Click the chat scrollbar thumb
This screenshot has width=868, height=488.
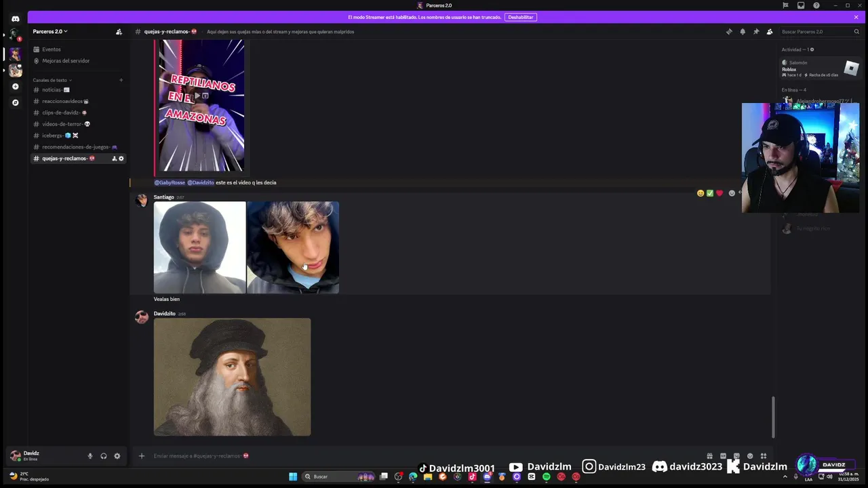pyautogui.click(x=774, y=417)
